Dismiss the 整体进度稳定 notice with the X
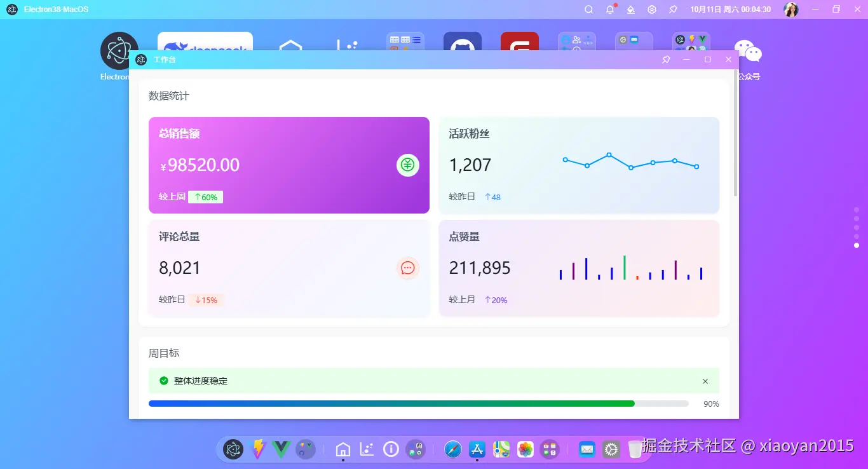868x469 pixels. pyautogui.click(x=705, y=381)
